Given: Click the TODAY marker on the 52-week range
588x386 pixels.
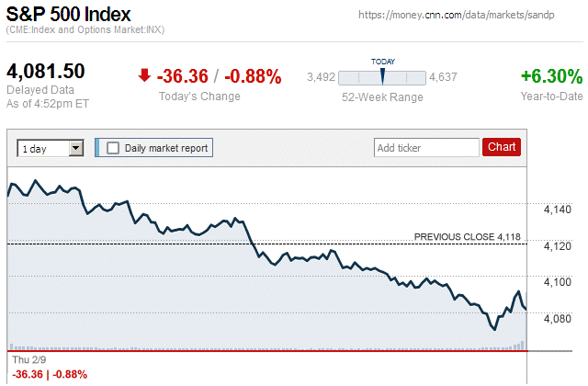Looking at the screenshot, I should [x=382, y=76].
